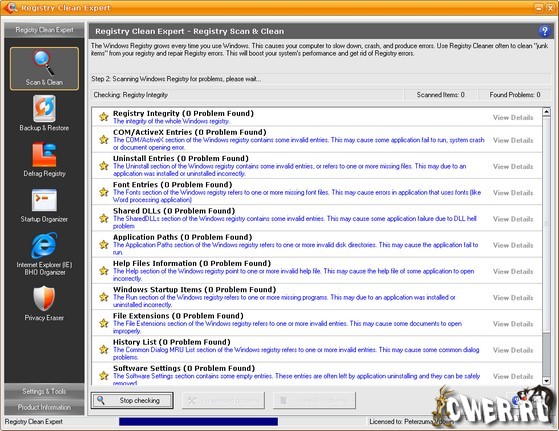Click the blue scan progress bar

tap(198, 422)
